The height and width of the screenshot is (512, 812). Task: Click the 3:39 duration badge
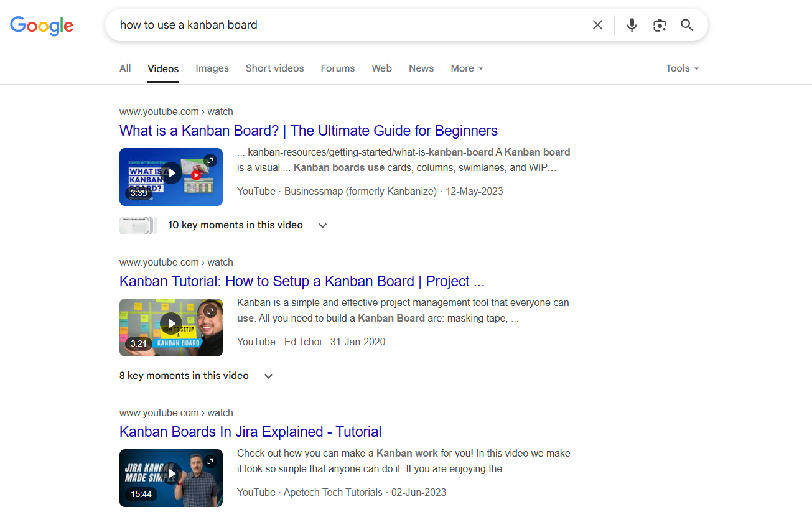point(139,193)
